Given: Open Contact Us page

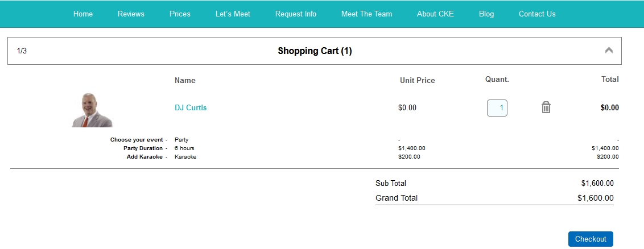Looking at the screenshot, I should [x=537, y=14].
